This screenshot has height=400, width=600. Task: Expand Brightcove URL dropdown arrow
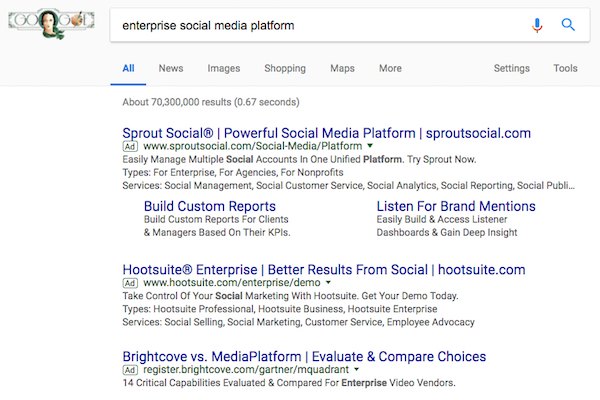coord(357,370)
